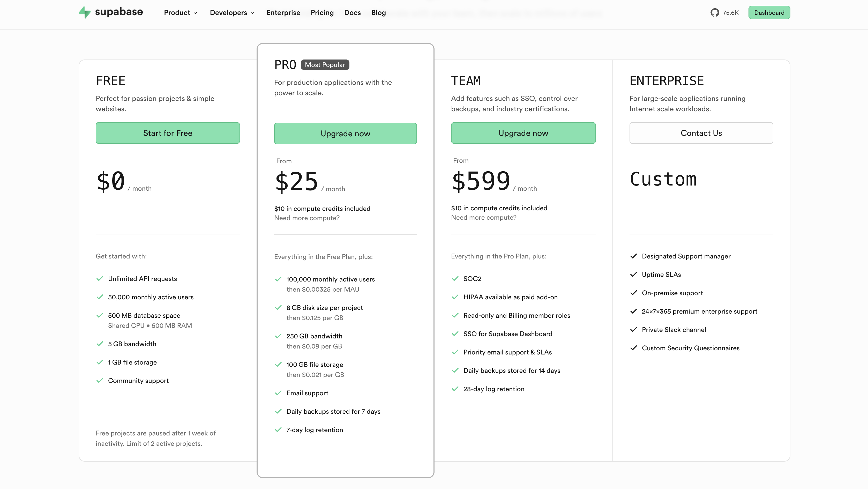The height and width of the screenshot is (489, 868).
Task: Click checkmark beside 28-day log retention
Action: (x=455, y=389)
